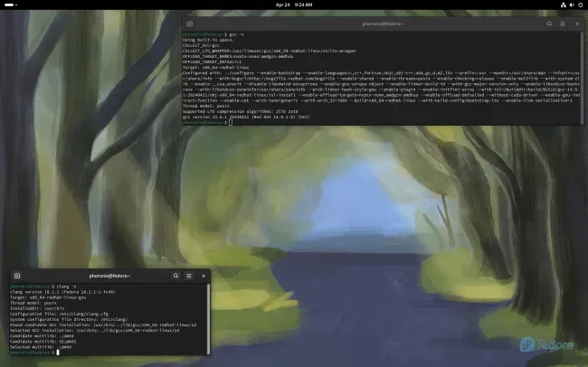Open hamburger menu of gcc terminal

[563, 24]
